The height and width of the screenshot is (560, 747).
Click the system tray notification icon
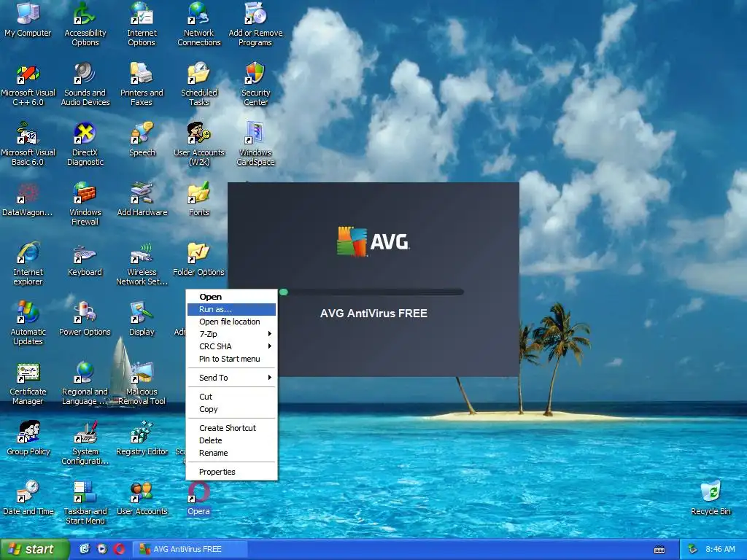[693, 550]
